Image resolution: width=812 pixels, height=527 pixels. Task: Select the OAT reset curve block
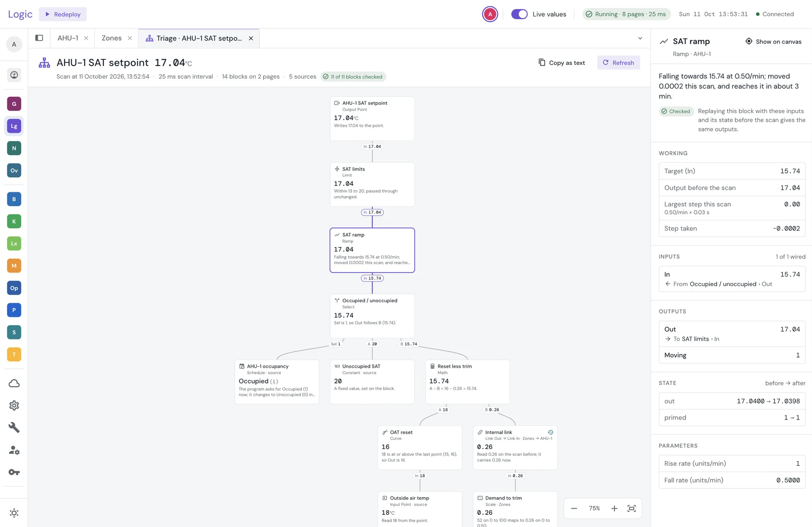tap(420, 447)
